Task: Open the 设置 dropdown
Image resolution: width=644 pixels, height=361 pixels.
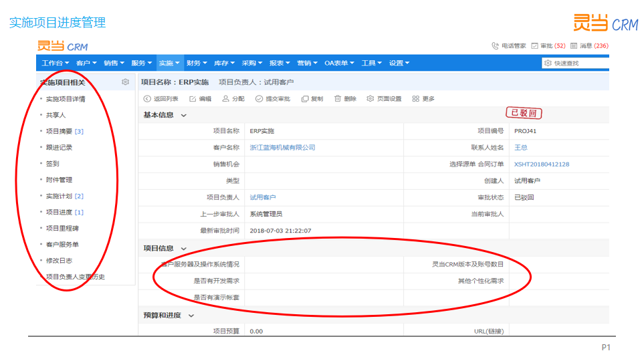Action: (399, 63)
